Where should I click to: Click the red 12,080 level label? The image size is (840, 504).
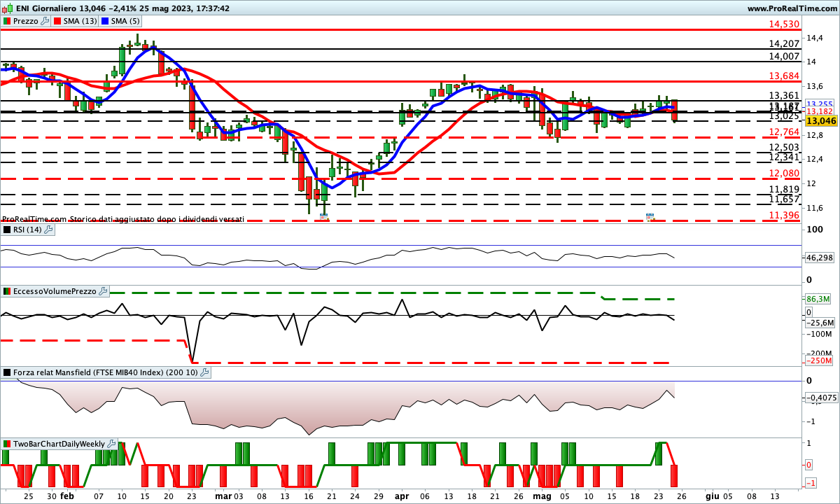point(784,173)
